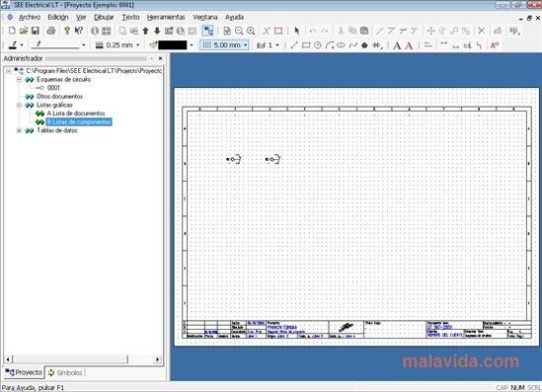The height and width of the screenshot is (392, 542).
Task: Click the New document icon
Action: pos(12,31)
